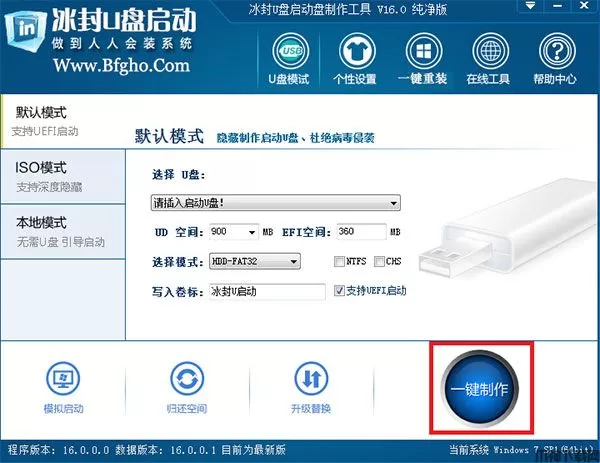
Task: Expand the HDD-FAT32 mode dropdown
Action: tap(254, 262)
